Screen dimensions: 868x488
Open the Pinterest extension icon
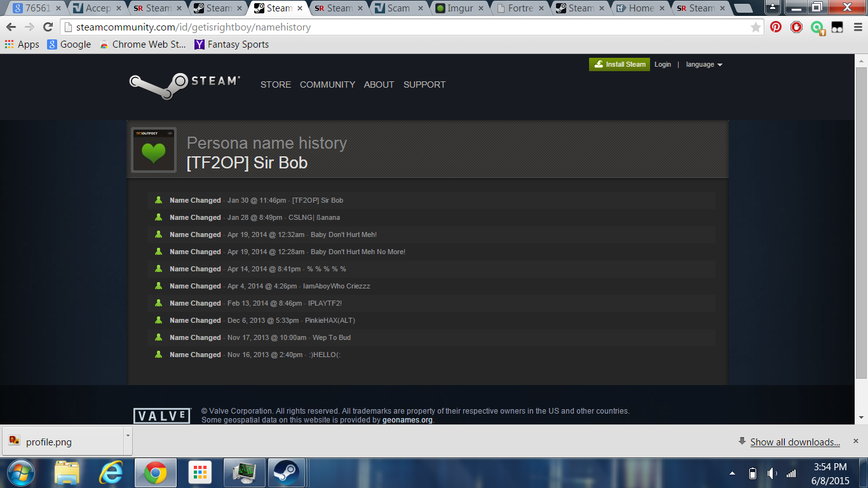tap(776, 27)
